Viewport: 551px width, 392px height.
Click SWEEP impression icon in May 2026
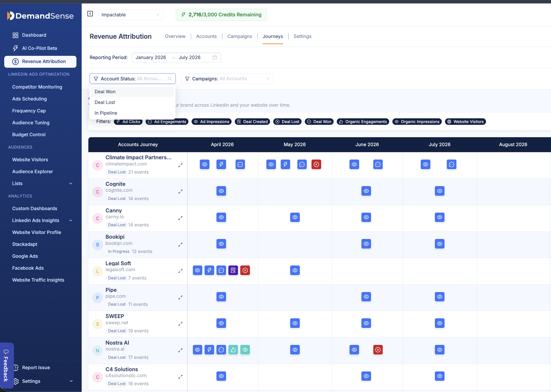coord(295,323)
